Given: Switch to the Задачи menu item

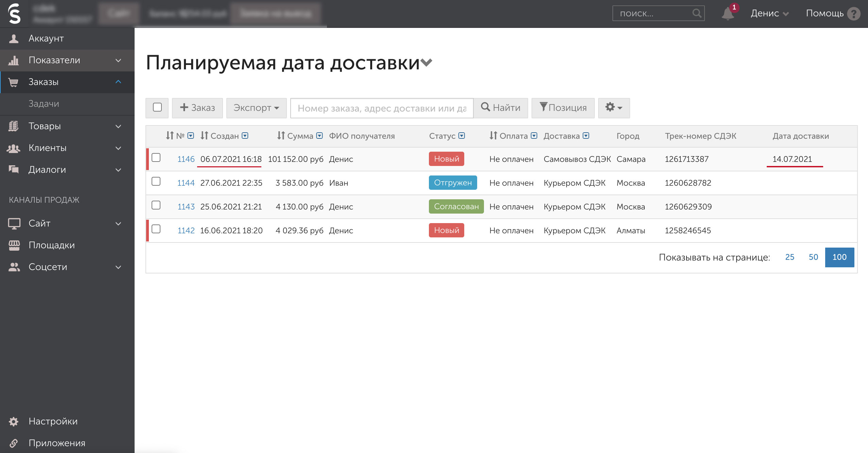Looking at the screenshot, I should coord(44,104).
